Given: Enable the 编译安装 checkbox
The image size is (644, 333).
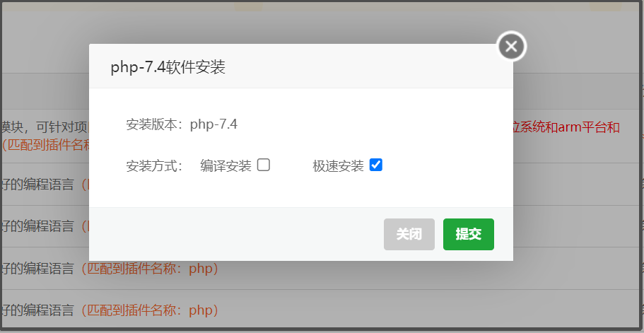Looking at the screenshot, I should (x=264, y=165).
